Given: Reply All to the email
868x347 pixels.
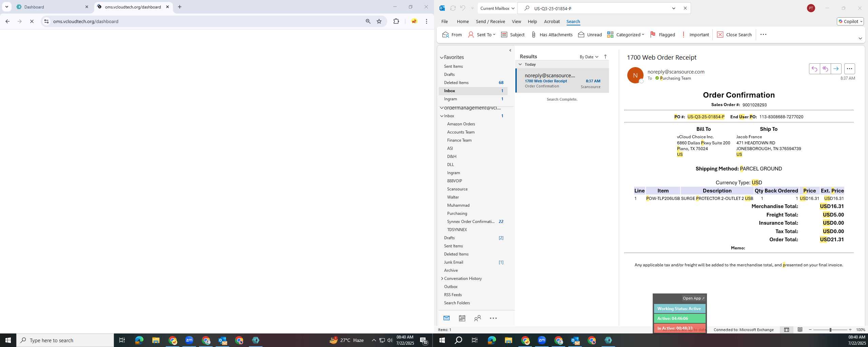Looking at the screenshot, I should pos(825,69).
